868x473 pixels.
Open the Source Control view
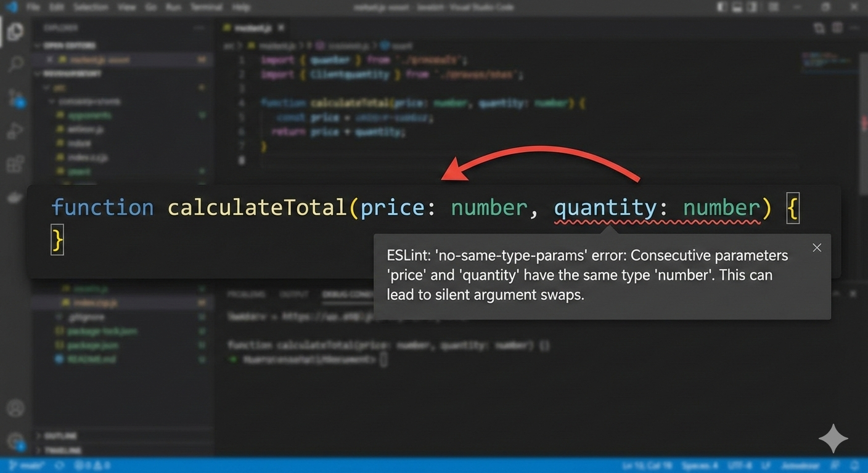(x=15, y=97)
